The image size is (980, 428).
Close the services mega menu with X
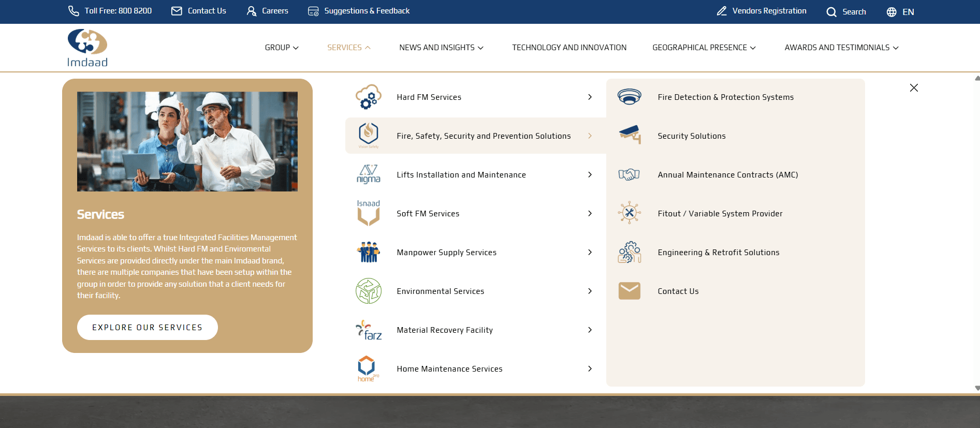pyautogui.click(x=914, y=88)
